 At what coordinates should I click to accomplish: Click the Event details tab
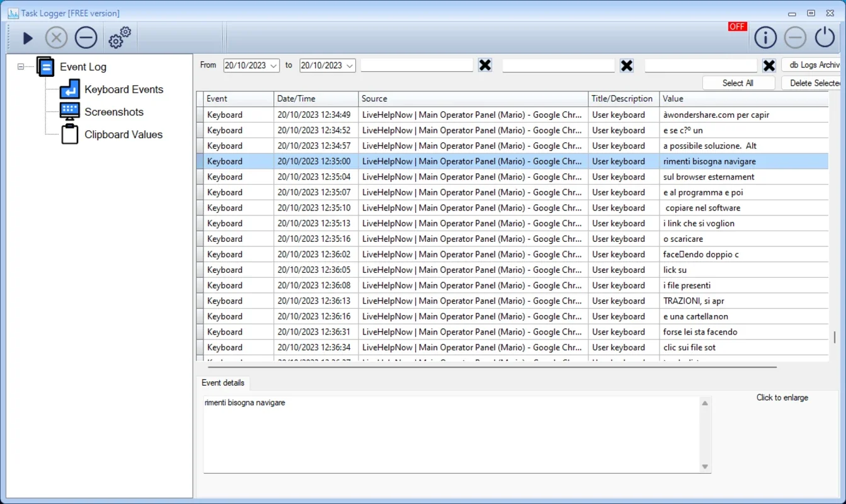pyautogui.click(x=223, y=383)
